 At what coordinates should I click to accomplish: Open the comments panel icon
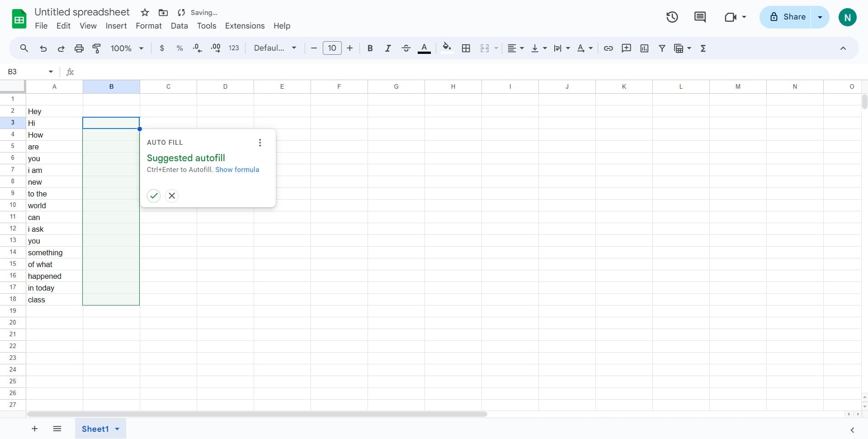coord(699,17)
